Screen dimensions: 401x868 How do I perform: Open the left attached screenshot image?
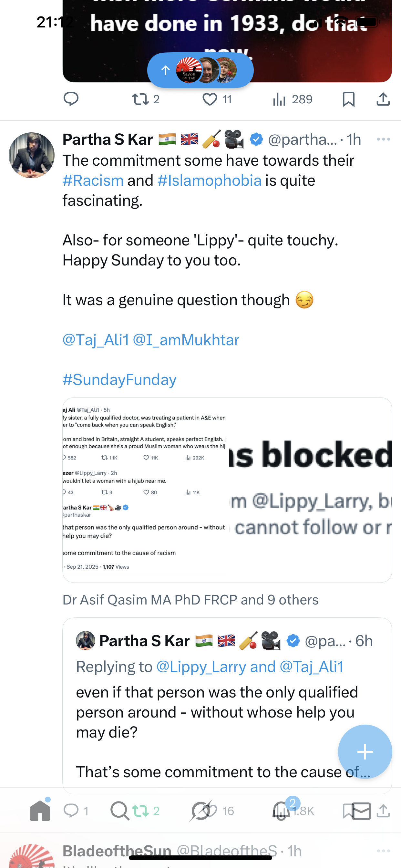pos(144,489)
